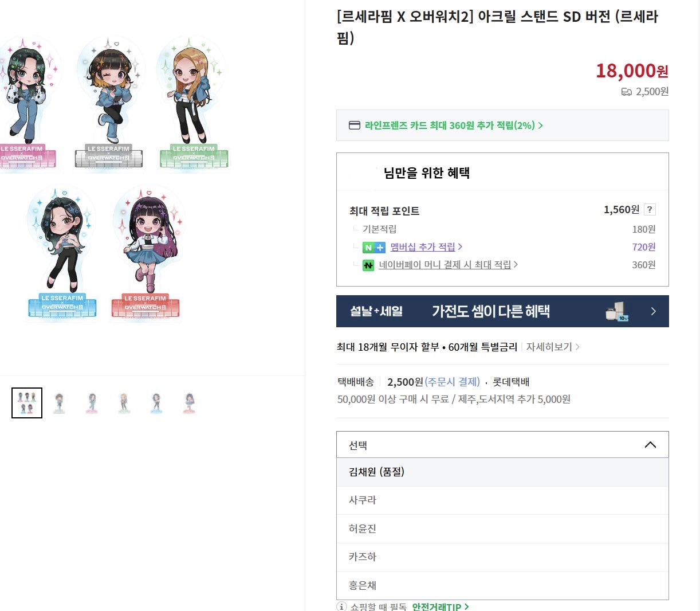Viewport: 700px width, 611px height.
Task: Open 자세히보기 installment details link
Action: [553, 347]
